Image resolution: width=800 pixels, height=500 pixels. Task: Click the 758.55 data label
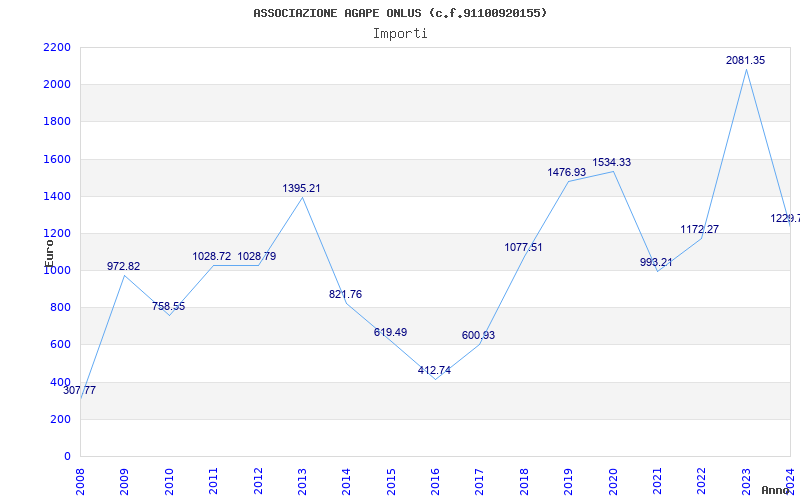coord(168,307)
